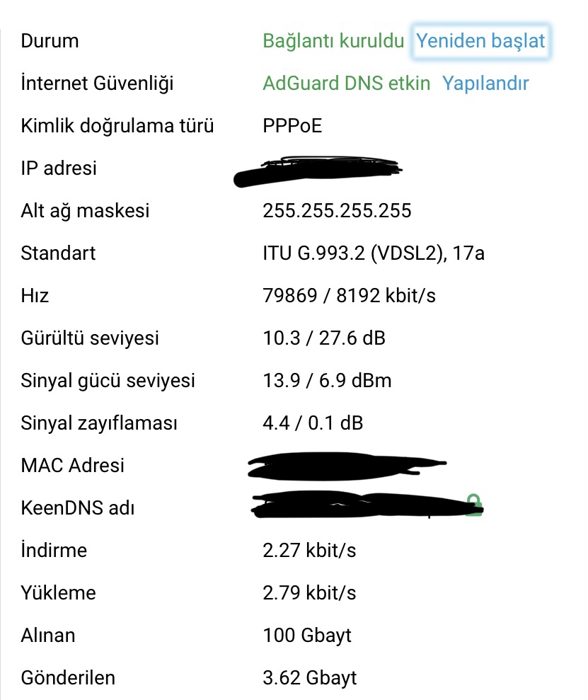Image resolution: width=588 pixels, height=700 pixels.
Task: Select the ITU G.993.2 (VDSL2), 17a standard text
Action: 374,253
